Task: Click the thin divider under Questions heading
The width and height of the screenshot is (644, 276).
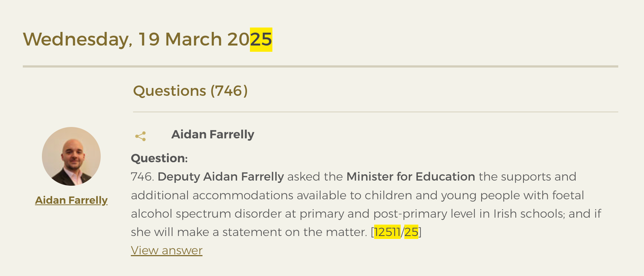Action: point(376,112)
